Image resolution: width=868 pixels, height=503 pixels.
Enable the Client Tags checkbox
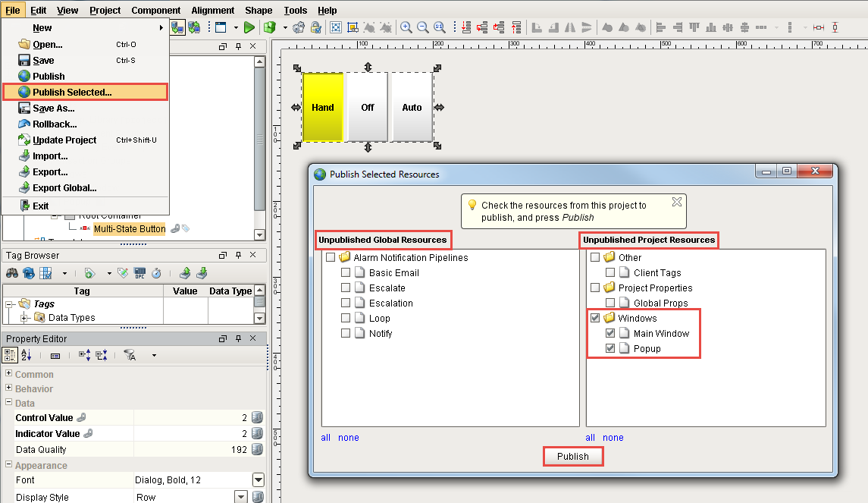(x=610, y=272)
